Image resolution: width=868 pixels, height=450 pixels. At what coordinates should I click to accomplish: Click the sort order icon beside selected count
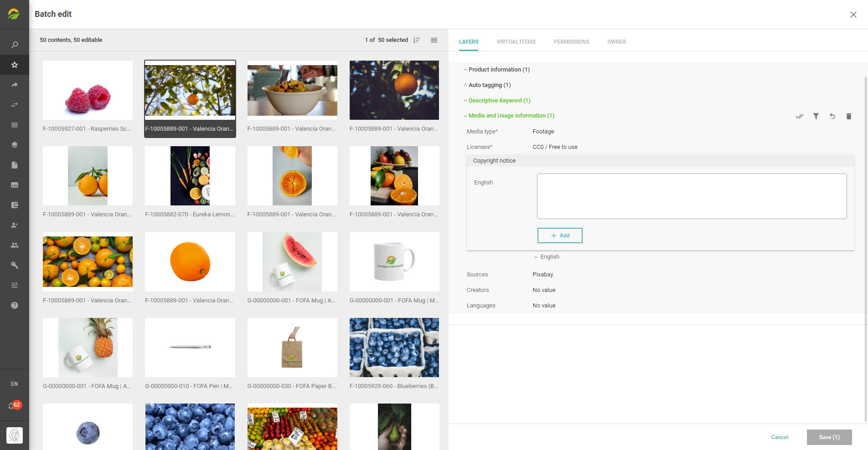[x=416, y=40]
